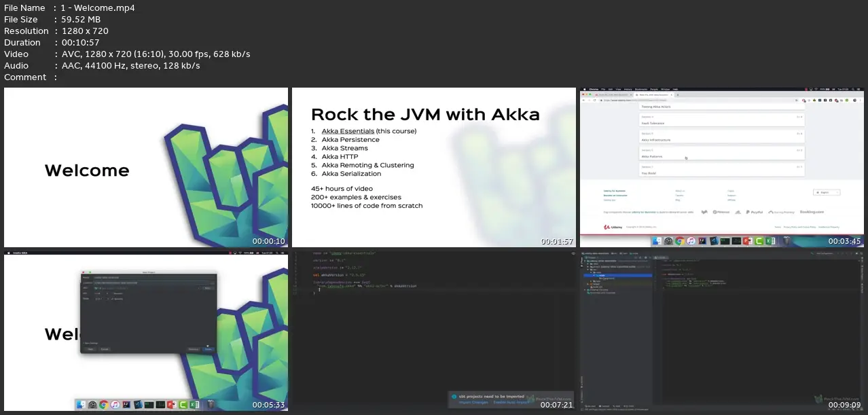Screen dimensions: 868x415
Task: Open Trash in the 00:05:33 frame dock
Action: (211, 405)
